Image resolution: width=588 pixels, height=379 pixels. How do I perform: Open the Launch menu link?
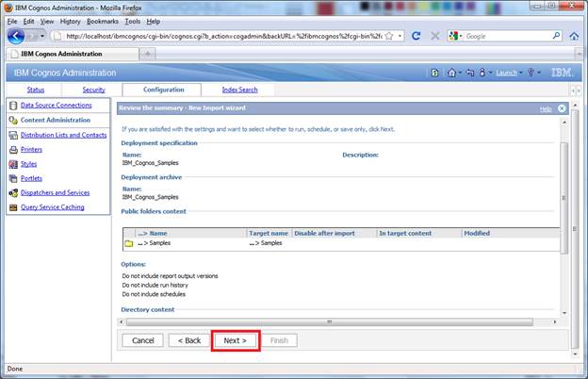tap(506, 73)
